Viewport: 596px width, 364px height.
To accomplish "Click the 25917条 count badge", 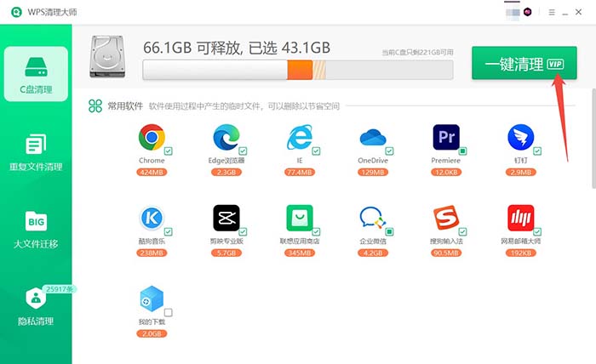I will pos(60,289).
